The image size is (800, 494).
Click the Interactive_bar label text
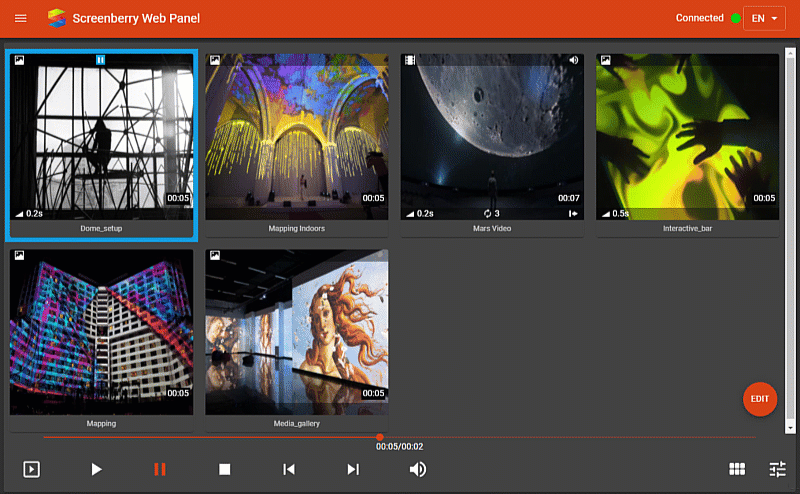687,229
